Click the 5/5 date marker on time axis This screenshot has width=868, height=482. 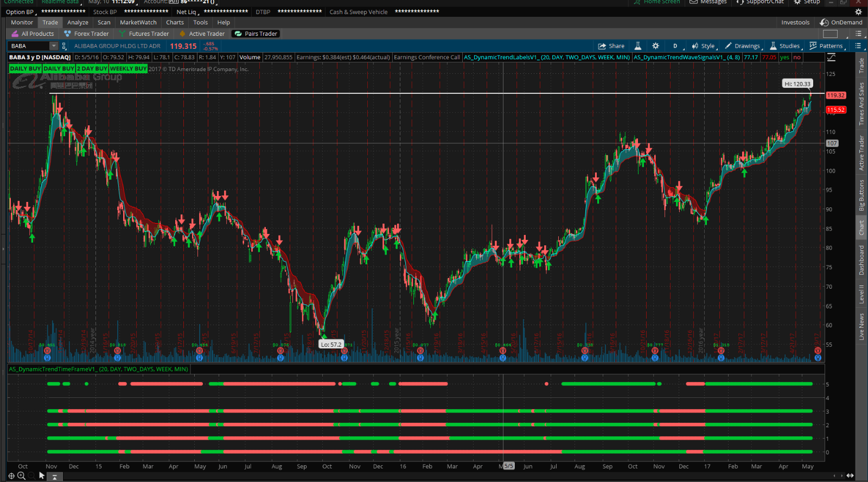pos(508,466)
